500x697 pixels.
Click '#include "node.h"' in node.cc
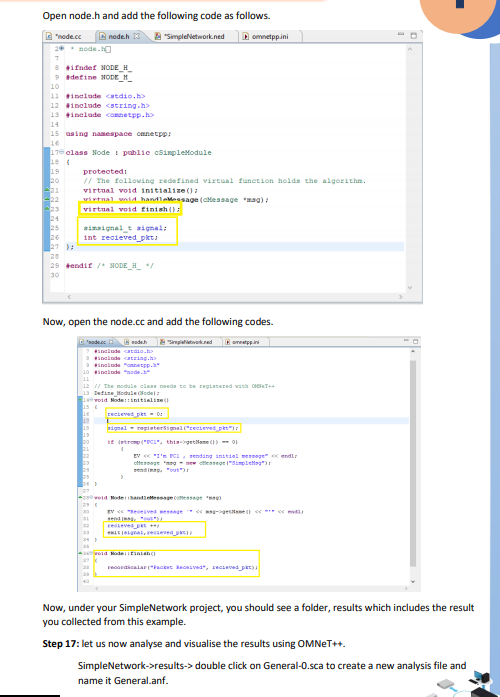pyautogui.click(x=122, y=372)
